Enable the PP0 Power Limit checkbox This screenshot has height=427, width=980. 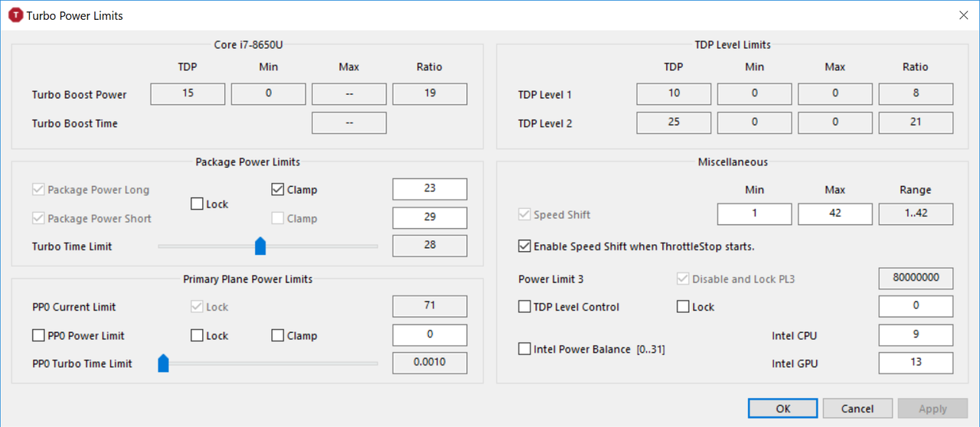point(39,335)
